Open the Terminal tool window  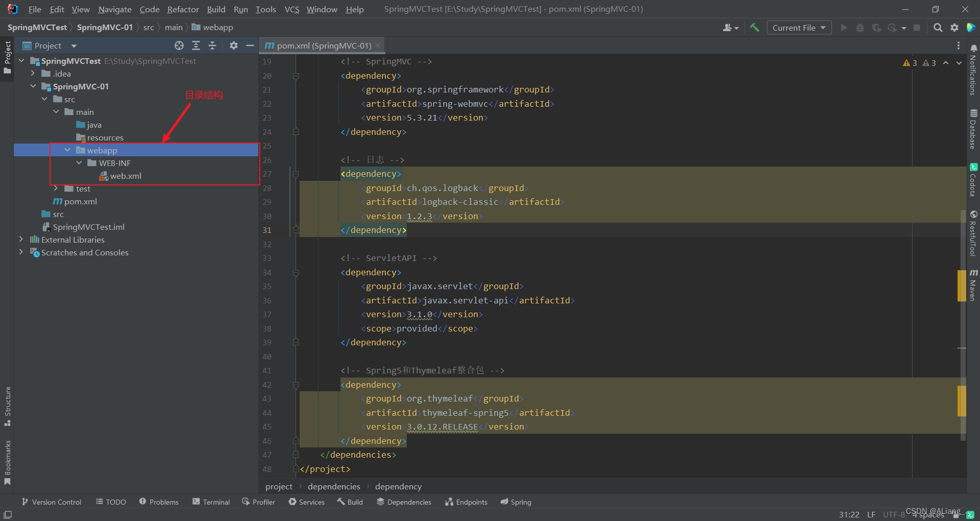211,502
